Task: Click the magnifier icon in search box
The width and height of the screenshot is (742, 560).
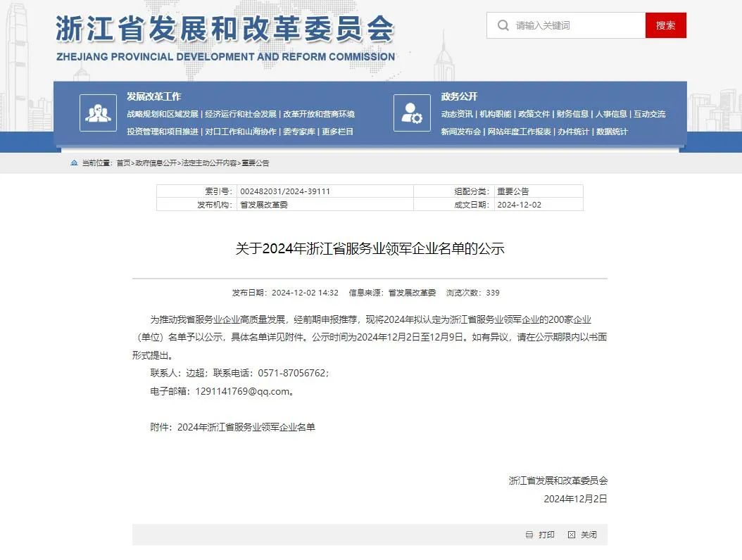Action: click(x=503, y=25)
